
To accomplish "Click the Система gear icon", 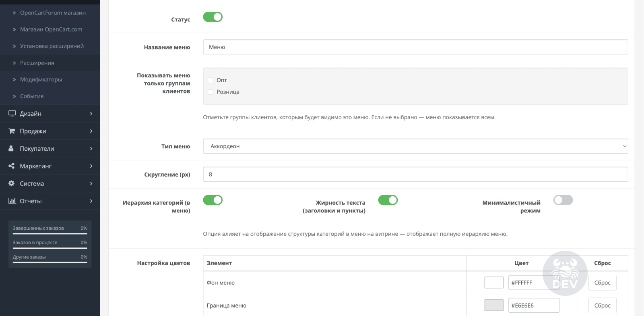I will (12, 183).
